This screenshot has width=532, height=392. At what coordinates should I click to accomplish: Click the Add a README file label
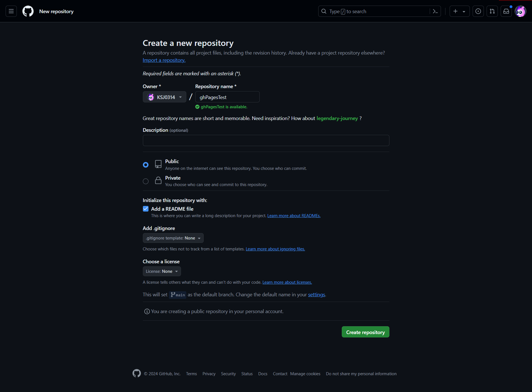pos(172,209)
